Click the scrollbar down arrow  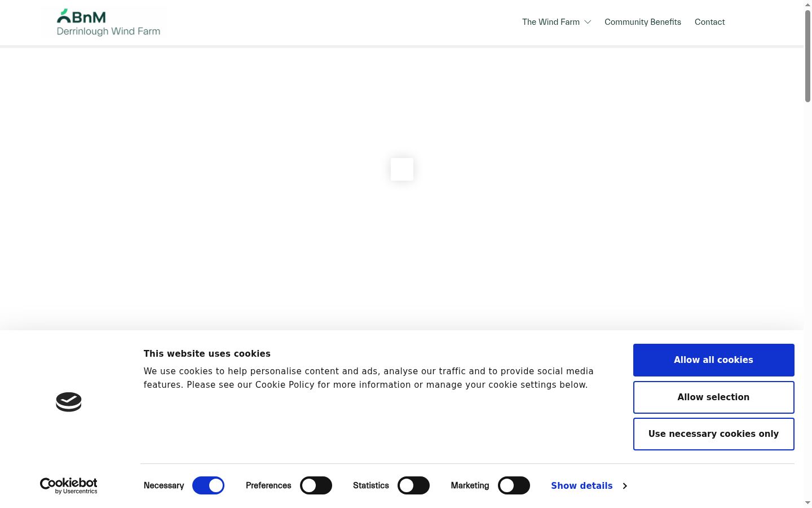pyautogui.click(x=807, y=502)
